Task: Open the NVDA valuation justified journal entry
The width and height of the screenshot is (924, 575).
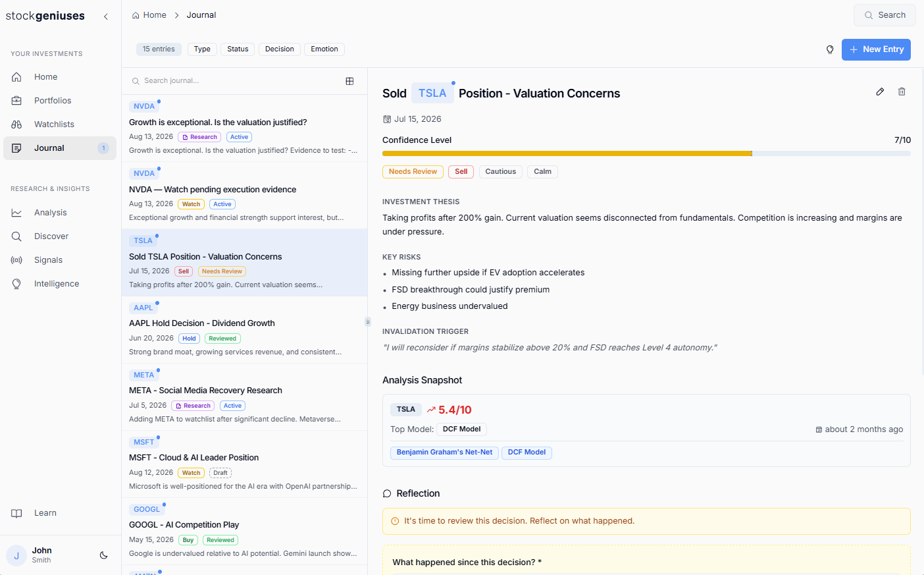Action: pos(244,128)
